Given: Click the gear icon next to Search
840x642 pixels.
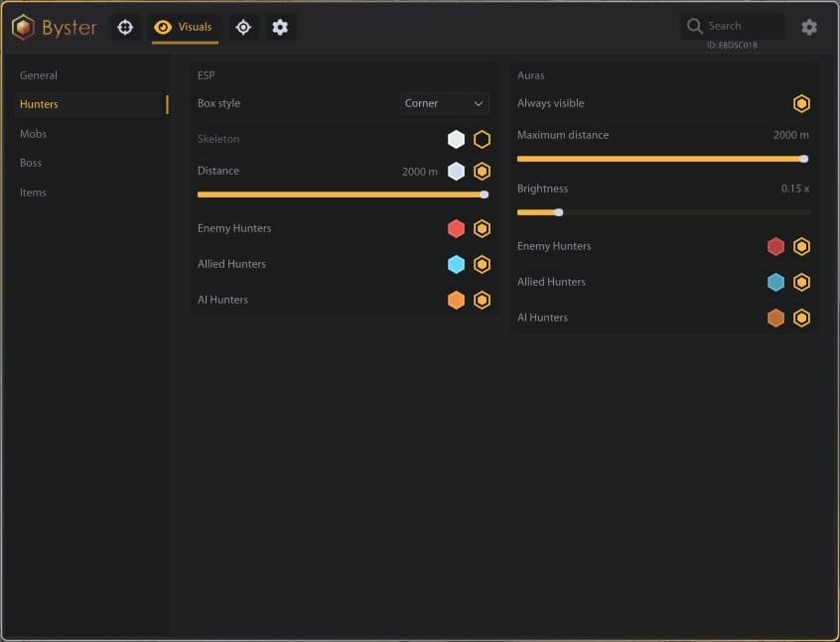Looking at the screenshot, I should click(809, 27).
